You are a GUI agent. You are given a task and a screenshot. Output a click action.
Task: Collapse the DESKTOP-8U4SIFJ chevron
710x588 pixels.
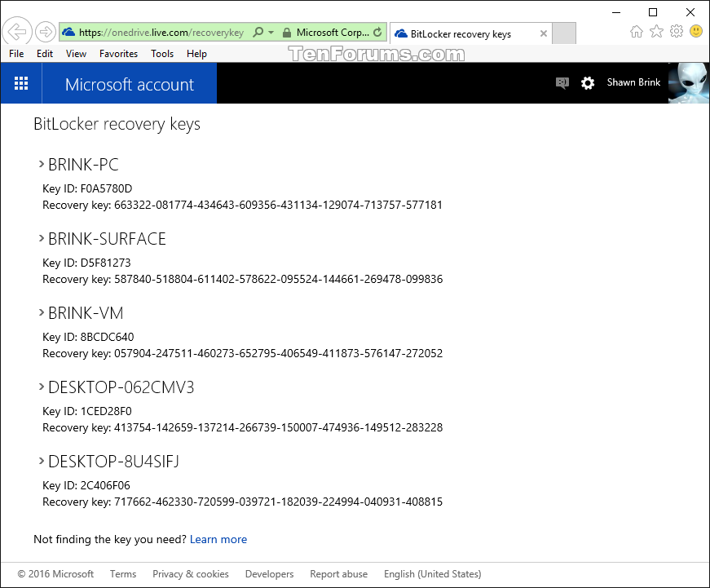42,461
